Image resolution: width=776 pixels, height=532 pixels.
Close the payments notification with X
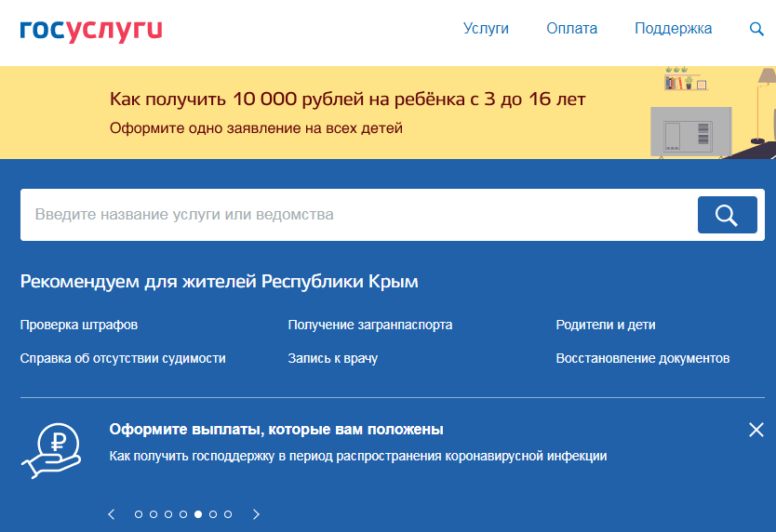[756, 430]
